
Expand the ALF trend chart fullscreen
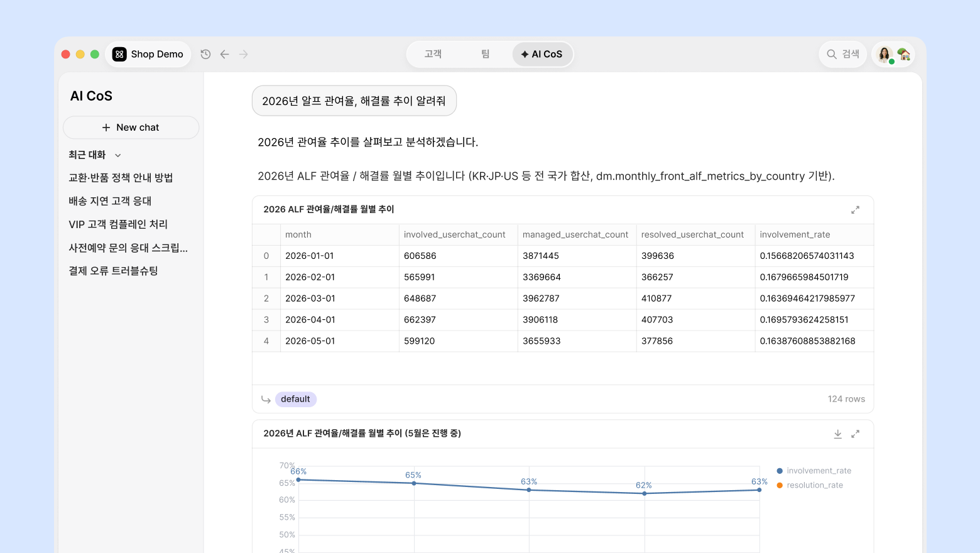(855, 434)
